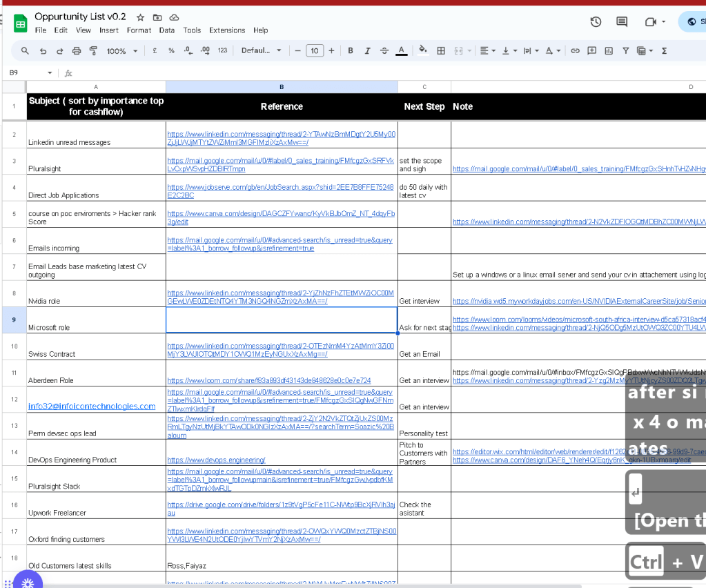The width and height of the screenshot is (706, 588).
Task: Open the comments icon
Action: [622, 21]
